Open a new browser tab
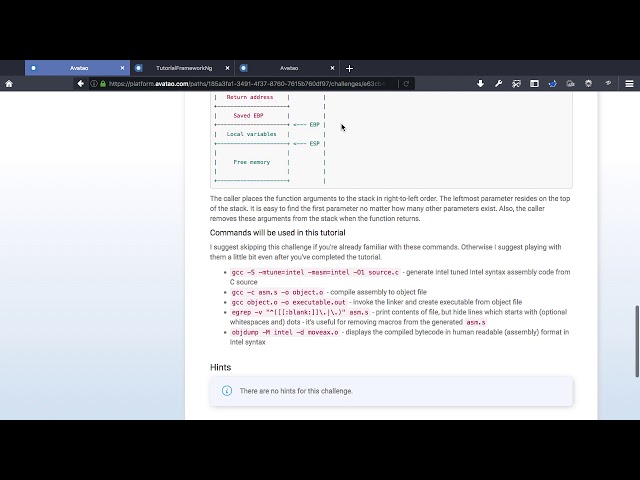 click(x=349, y=68)
